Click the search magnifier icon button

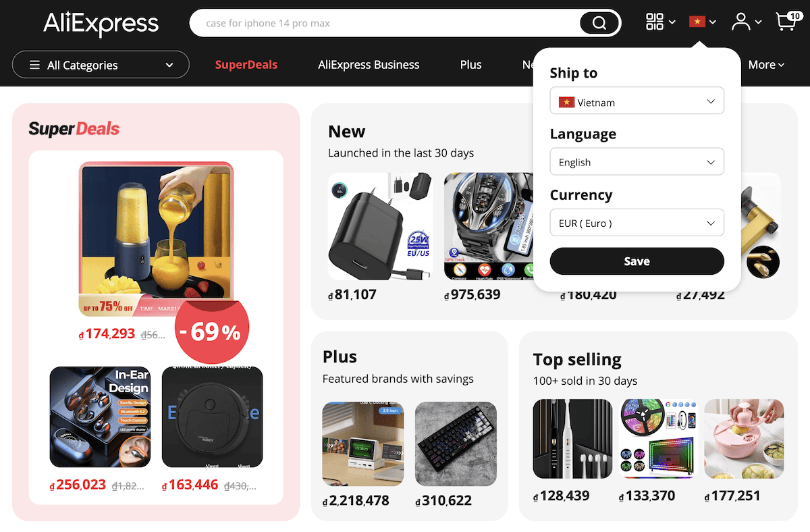[599, 23]
